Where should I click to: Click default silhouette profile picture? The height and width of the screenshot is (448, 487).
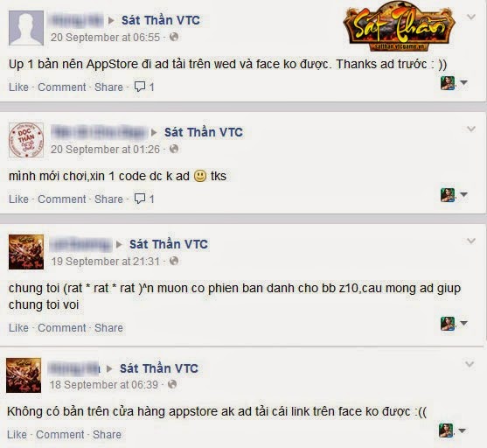click(x=26, y=28)
